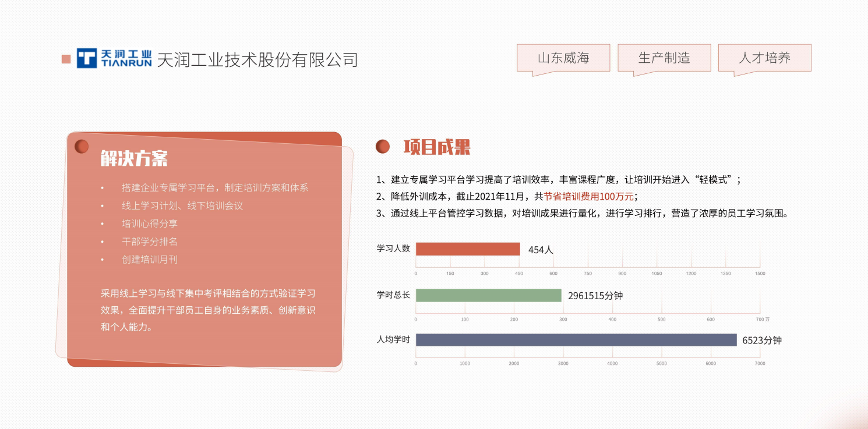Select the 山东威海 tag
The width and height of the screenshot is (868, 429).
[563, 58]
